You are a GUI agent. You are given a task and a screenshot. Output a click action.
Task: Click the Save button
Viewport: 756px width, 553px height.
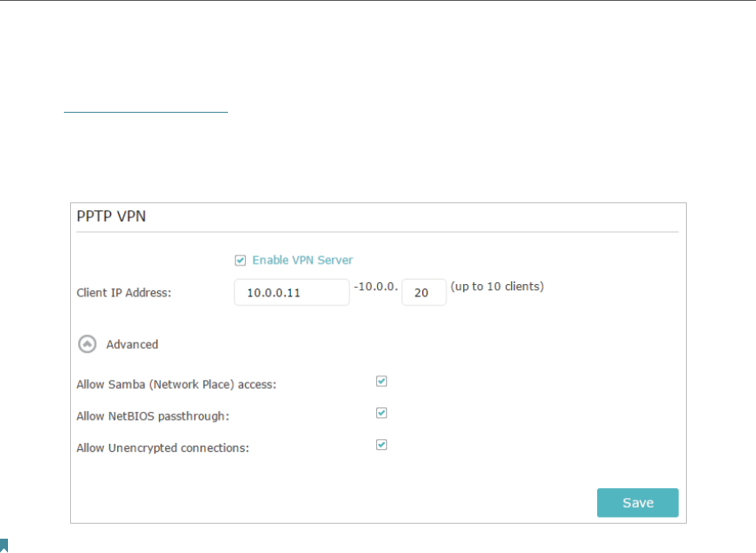[637, 503]
